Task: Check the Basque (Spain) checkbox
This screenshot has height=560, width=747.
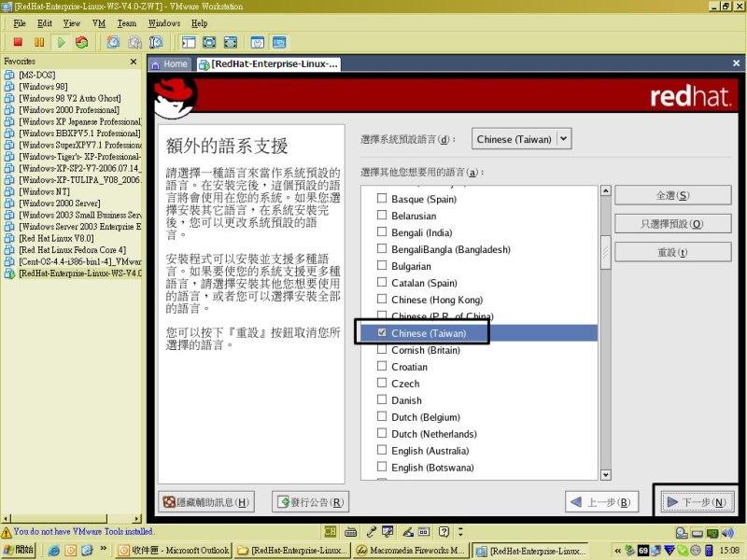Action: (382, 198)
